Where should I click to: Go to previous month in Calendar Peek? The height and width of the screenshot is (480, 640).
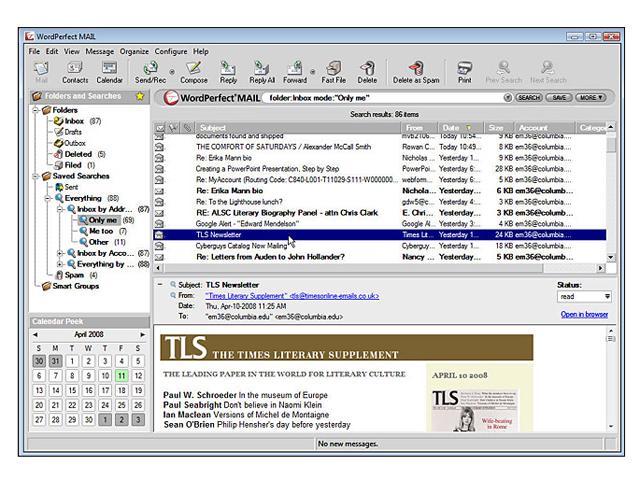pyautogui.click(x=36, y=335)
